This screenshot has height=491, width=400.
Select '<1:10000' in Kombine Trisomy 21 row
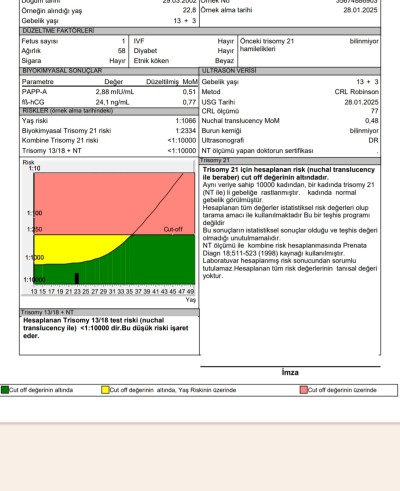(x=182, y=141)
